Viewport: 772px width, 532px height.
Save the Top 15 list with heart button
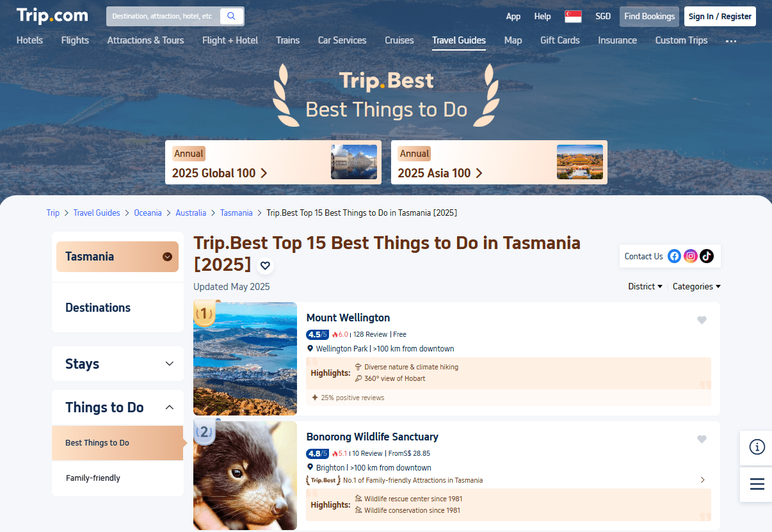266,266
